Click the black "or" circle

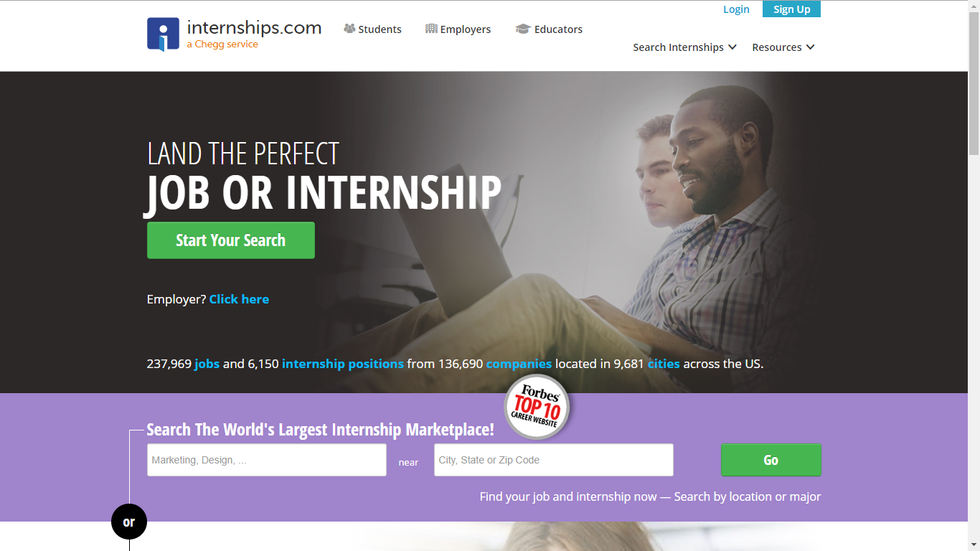[x=129, y=522]
